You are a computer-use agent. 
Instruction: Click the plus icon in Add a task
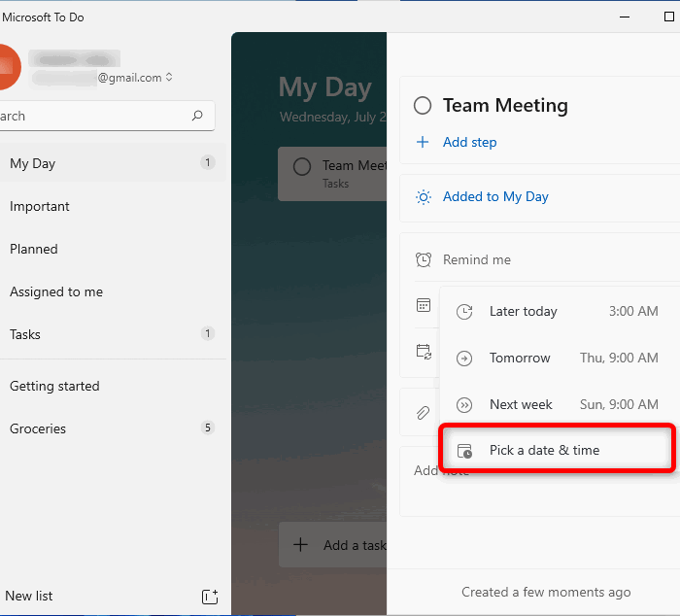[300, 544]
